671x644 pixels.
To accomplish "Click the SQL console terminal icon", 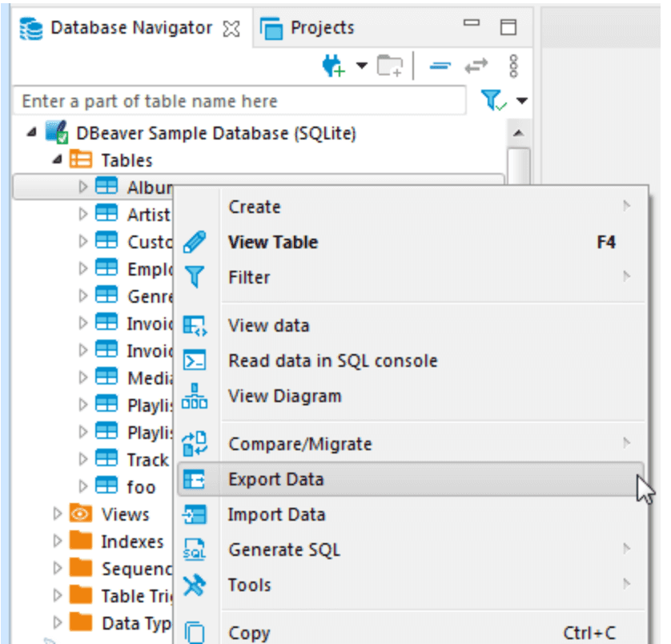I will [195, 360].
